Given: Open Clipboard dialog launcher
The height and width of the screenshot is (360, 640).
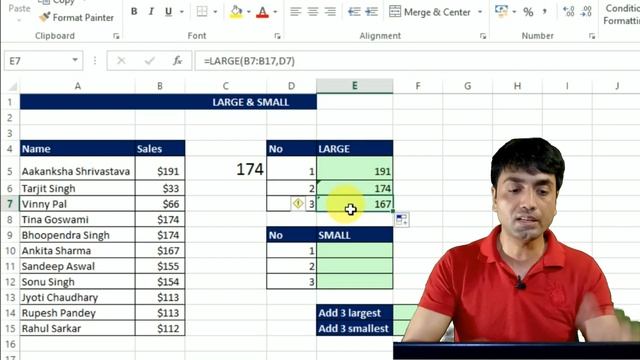Looking at the screenshot, I should (x=116, y=36).
